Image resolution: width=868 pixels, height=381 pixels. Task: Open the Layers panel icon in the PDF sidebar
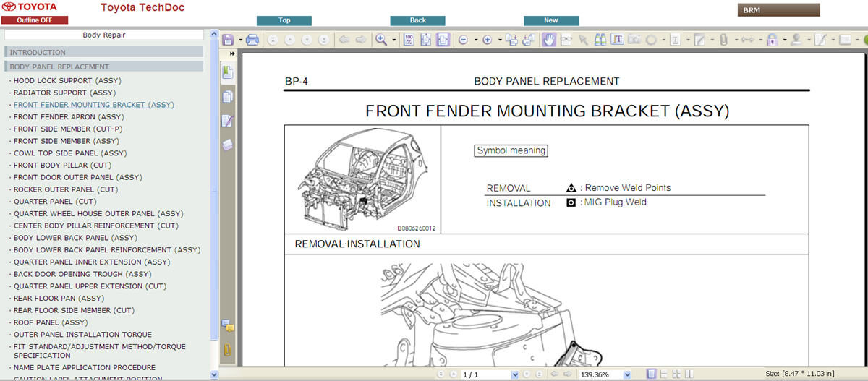[228, 145]
